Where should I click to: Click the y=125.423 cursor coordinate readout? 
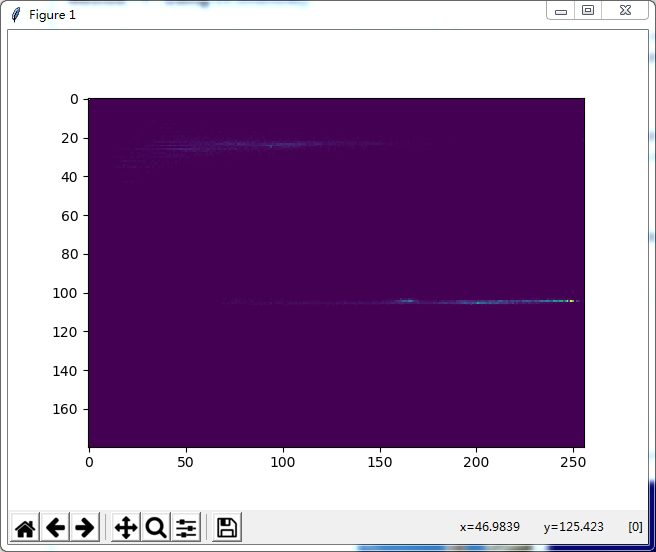574,526
